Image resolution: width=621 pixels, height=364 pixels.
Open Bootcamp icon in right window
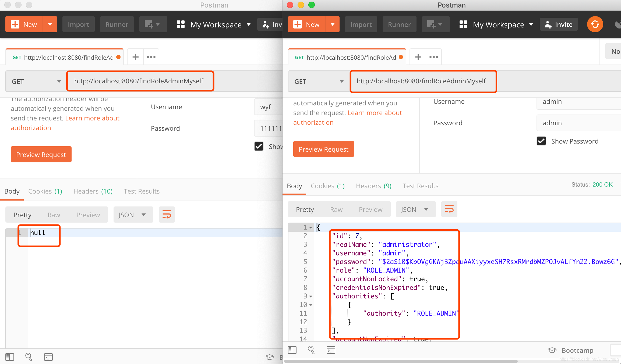552,350
